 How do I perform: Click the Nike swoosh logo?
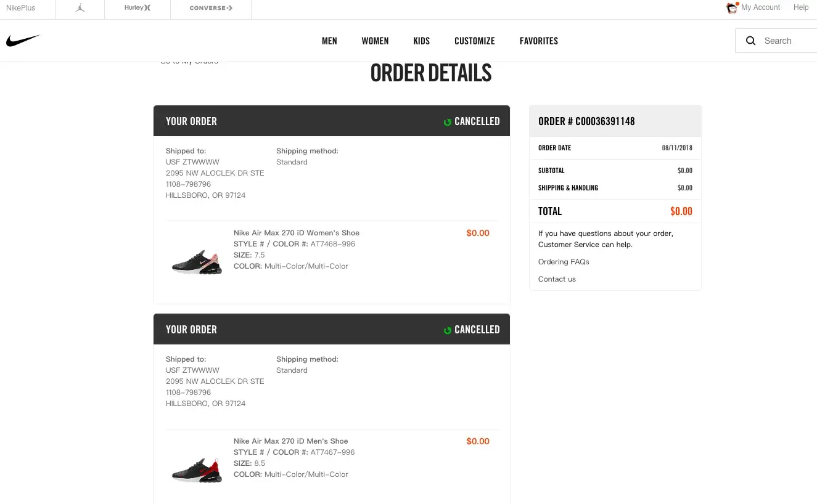tap(23, 41)
